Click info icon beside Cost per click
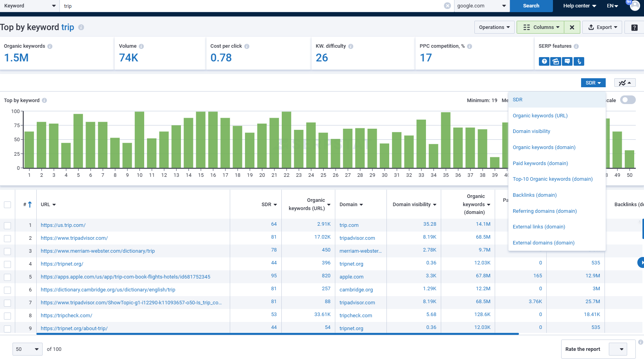Image resolution: width=644 pixels, height=363 pixels. point(247,46)
